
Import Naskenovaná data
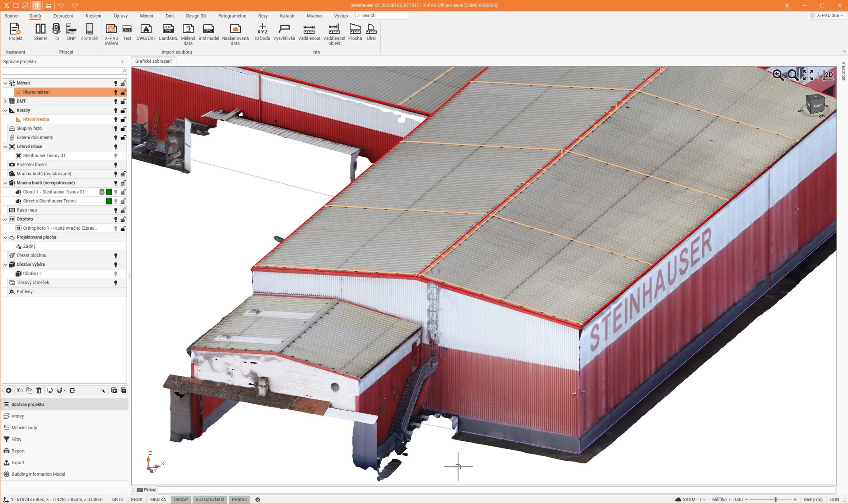coord(235,34)
